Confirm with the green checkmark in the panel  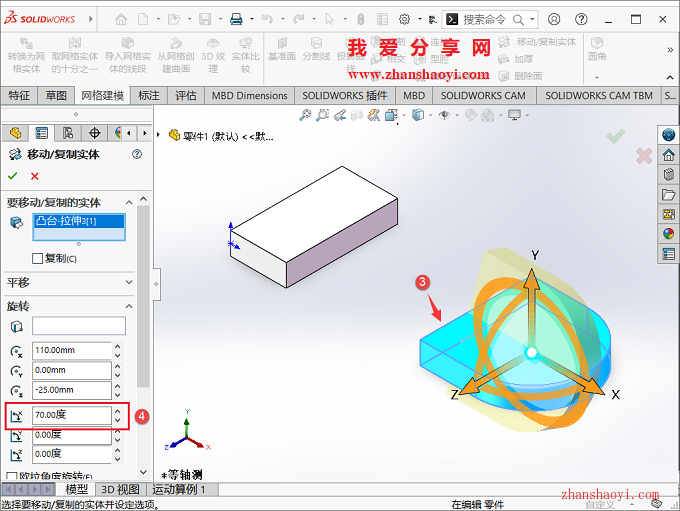(13, 175)
